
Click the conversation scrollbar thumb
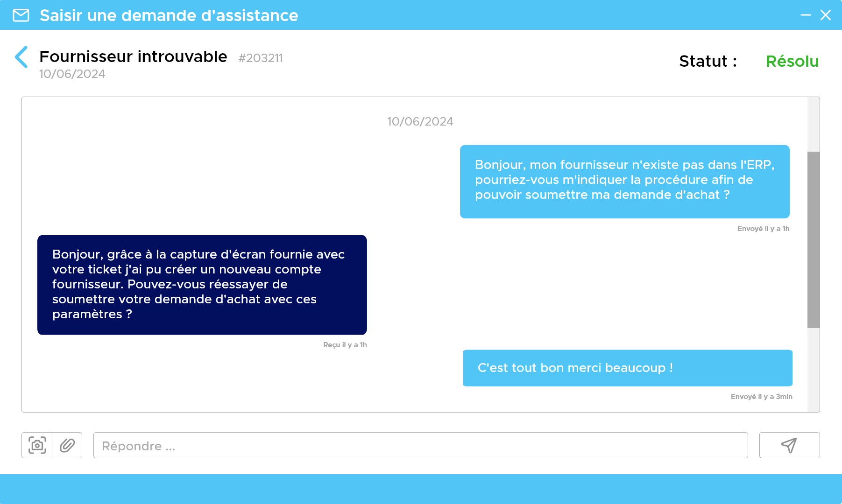814,240
